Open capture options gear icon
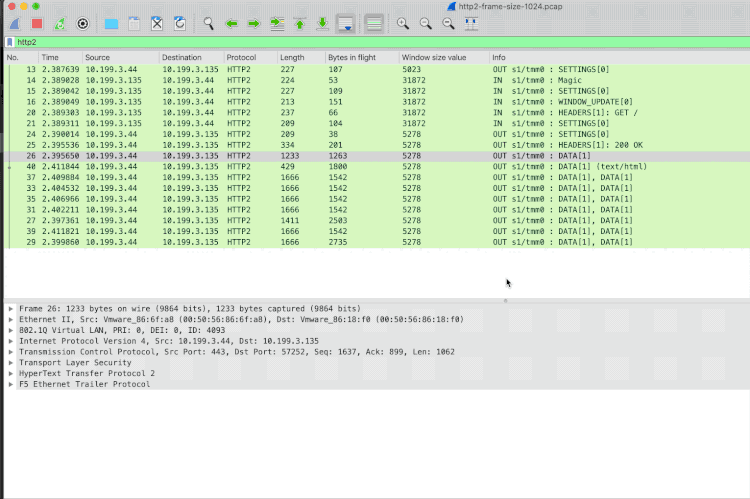The width and height of the screenshot is (750, 499). coord(83,22)
